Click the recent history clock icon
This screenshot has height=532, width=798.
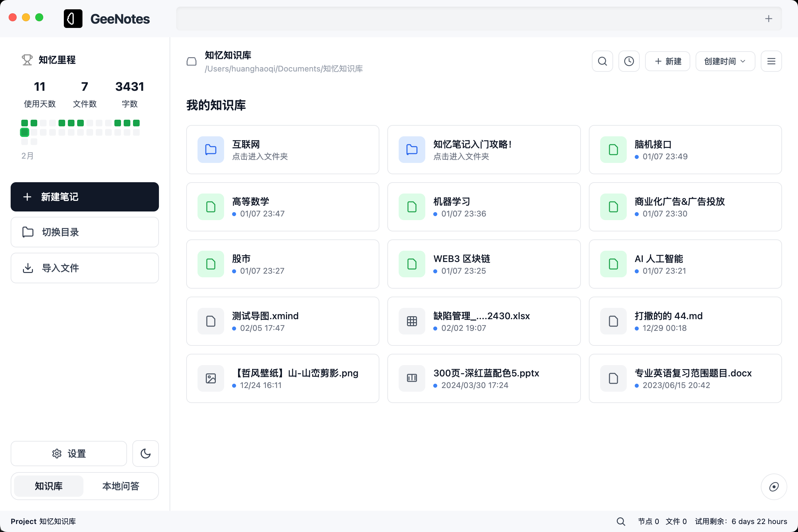pos(629,61)
